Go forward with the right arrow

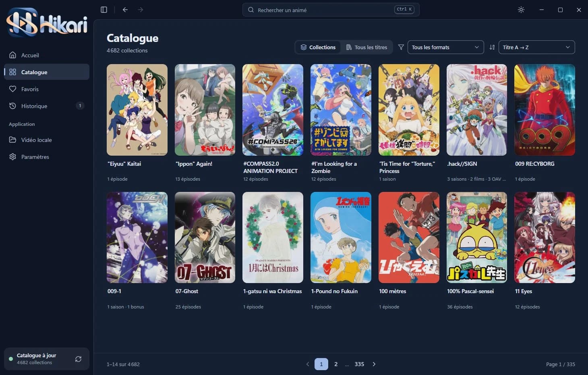141,10
